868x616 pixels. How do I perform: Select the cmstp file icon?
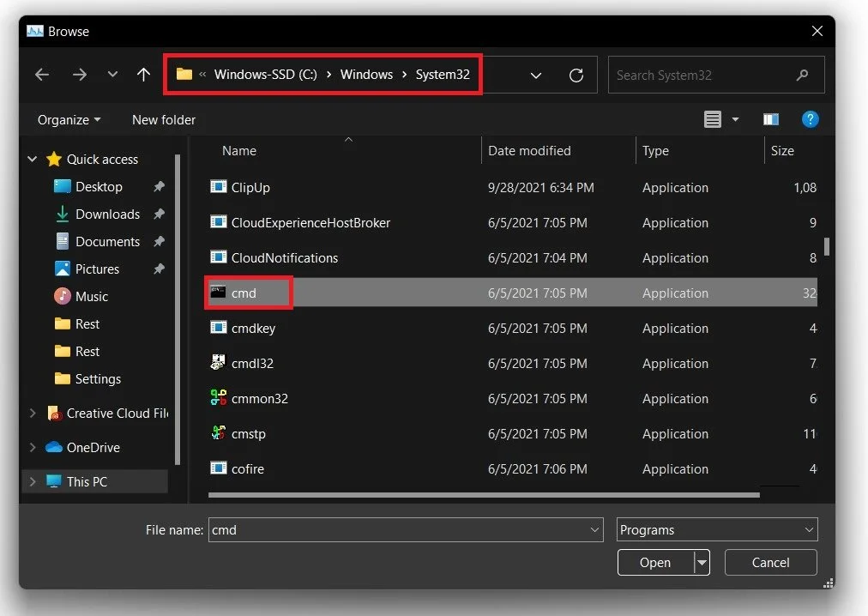[x=219, y=432]
